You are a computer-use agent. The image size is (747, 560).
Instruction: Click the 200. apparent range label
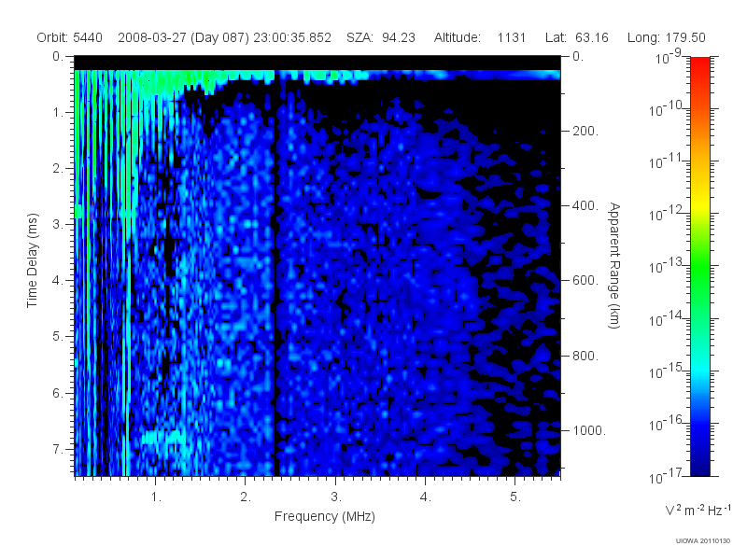[x=585, y=131]
